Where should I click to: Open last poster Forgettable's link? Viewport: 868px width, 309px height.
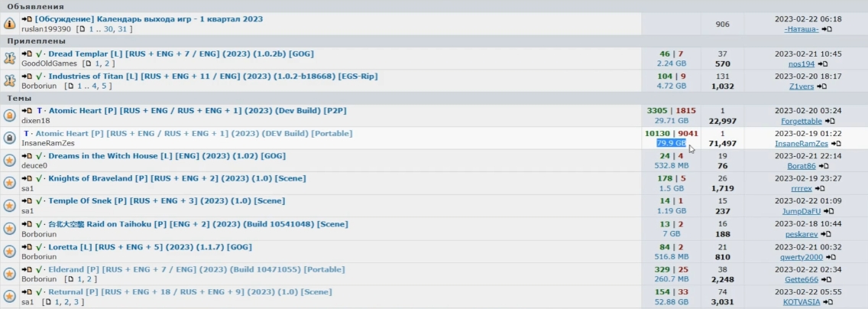click(802, 121)
